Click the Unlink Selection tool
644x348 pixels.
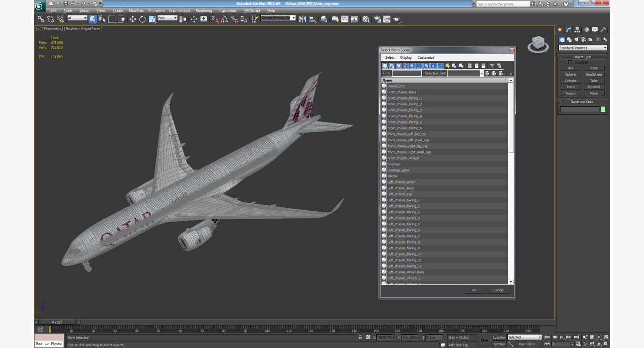click(x=50, y=19)
